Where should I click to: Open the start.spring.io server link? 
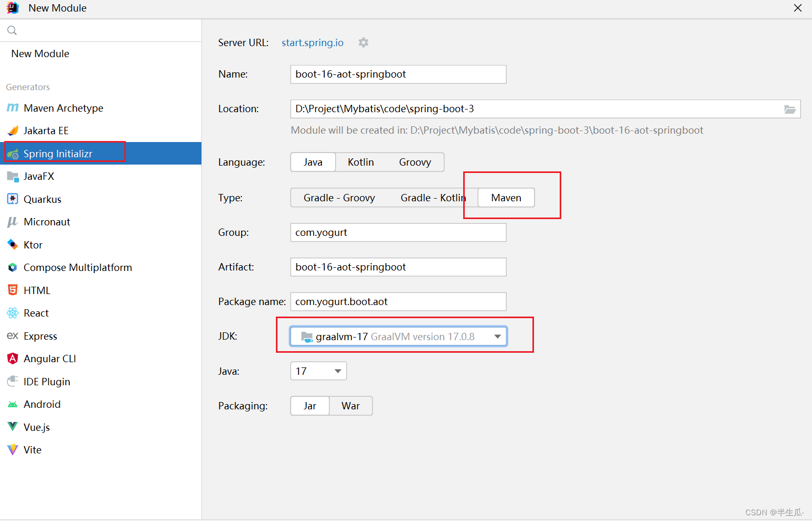tap(313, 42)
